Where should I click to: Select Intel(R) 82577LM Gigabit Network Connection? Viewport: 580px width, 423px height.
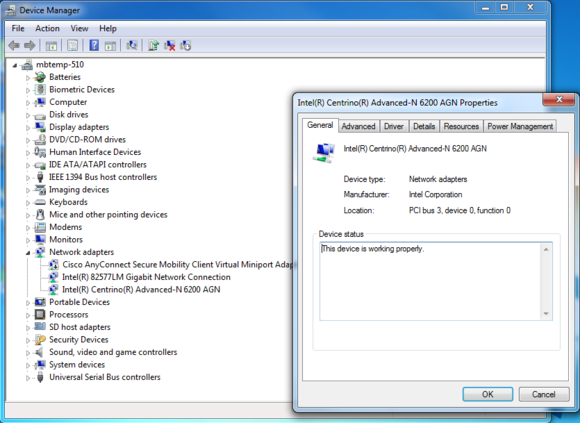point(146,277)
